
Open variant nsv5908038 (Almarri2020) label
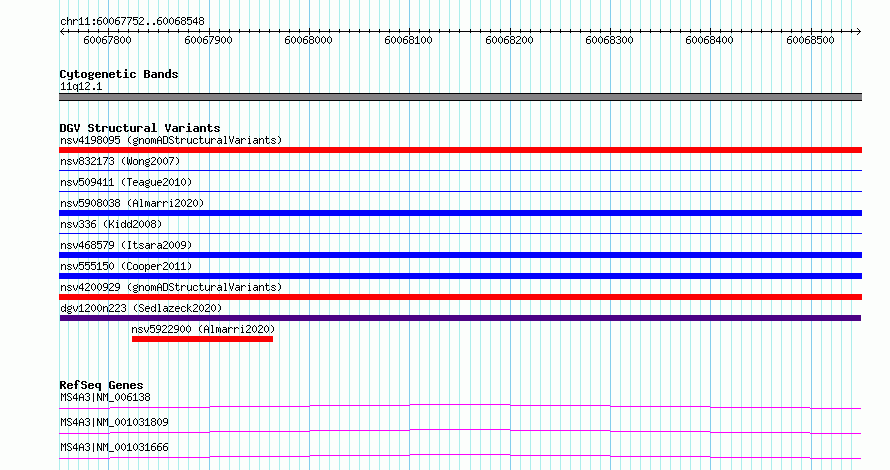point(132,203)
